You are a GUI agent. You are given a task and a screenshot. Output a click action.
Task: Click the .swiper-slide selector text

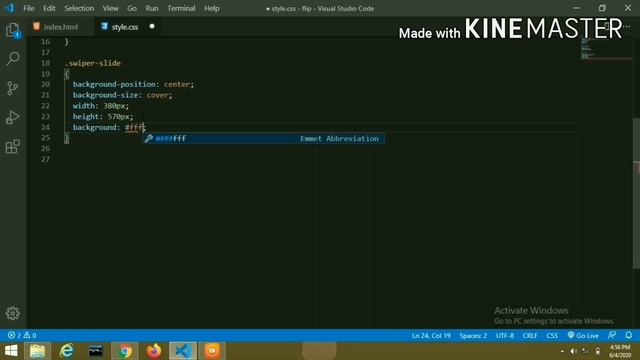tap(93, 63)
